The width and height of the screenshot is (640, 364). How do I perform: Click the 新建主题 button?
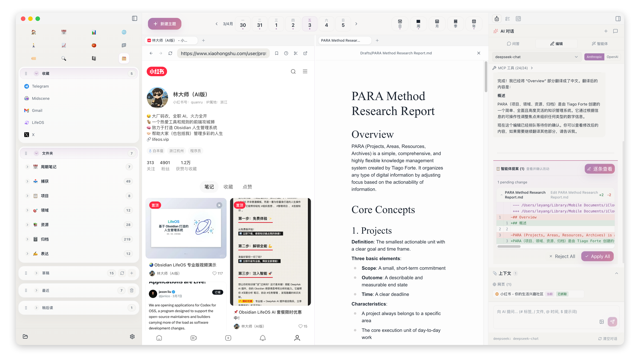click(164, 24)
